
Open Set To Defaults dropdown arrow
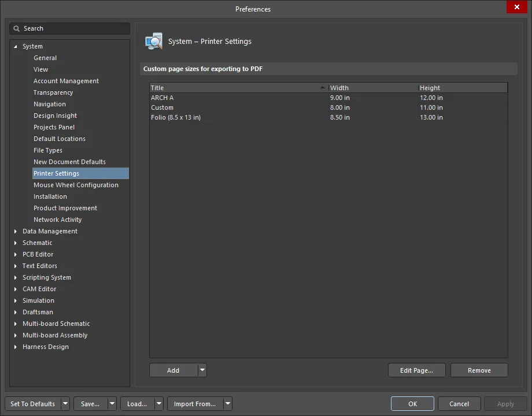pyautogui.click(x=65, y=404)
